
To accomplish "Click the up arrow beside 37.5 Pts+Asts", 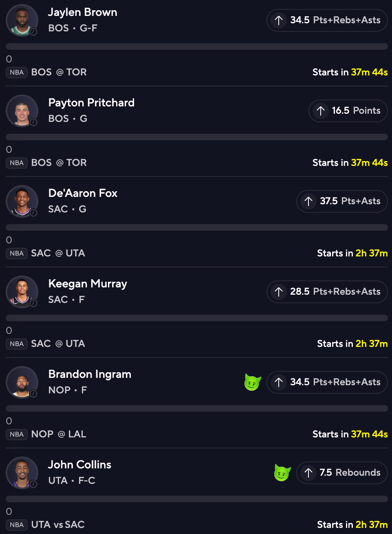I will 308,201.
